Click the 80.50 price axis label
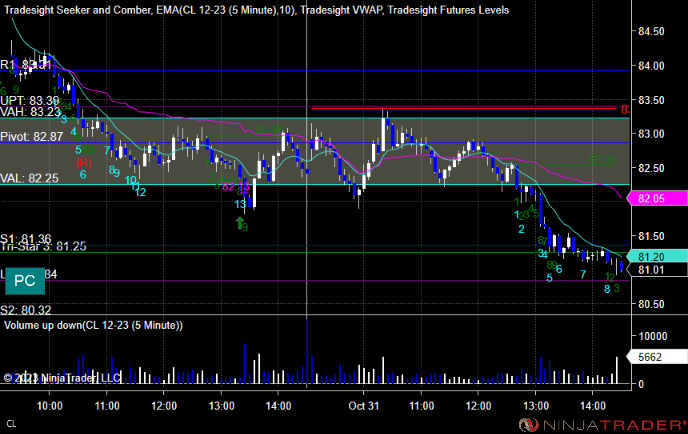Screen dimensions: 688x434 coord(651,304)
